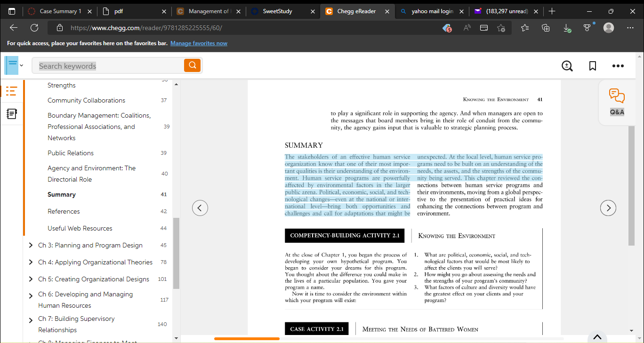Open the Strengths contents entry

click(62, 85)
